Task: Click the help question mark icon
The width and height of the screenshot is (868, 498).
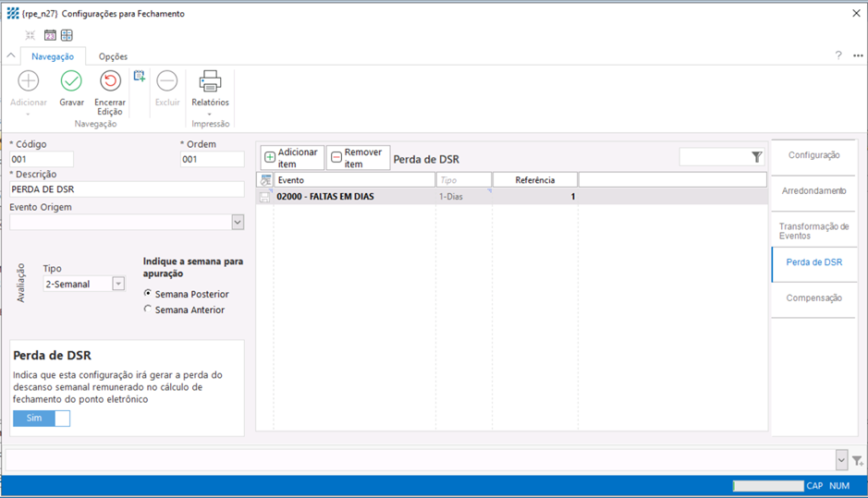Action: coord(838,55)
